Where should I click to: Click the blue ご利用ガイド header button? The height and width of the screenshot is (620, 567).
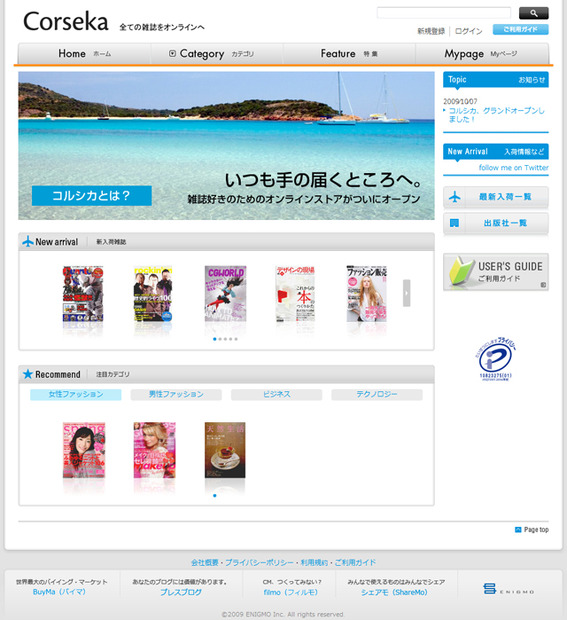520,29
